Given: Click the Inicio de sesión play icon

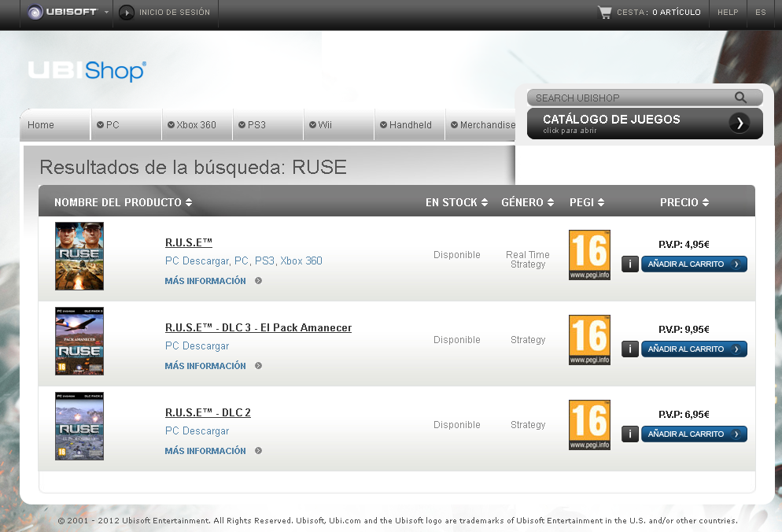Looking at the screenshot, I should [127, 12].
